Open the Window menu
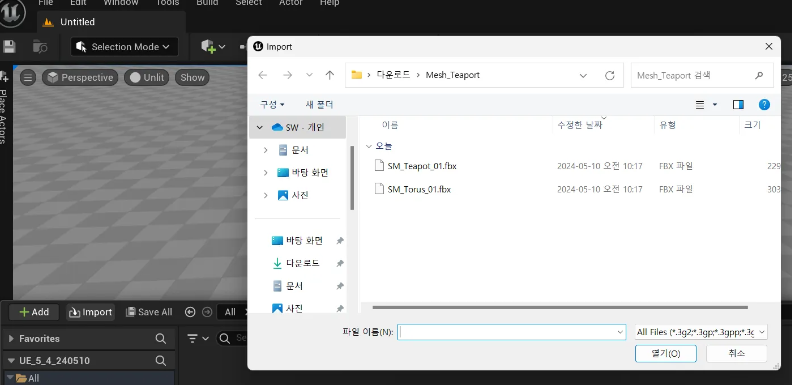 (x=121, y=3)
